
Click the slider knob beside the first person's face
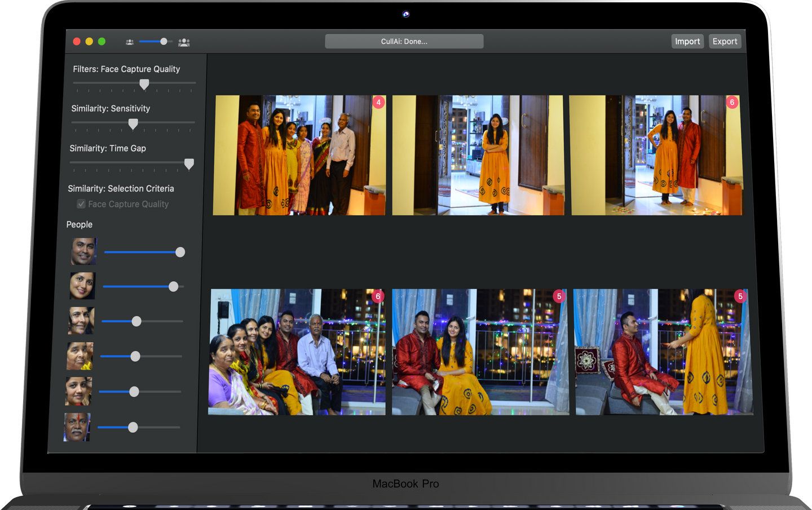(180, 252)
